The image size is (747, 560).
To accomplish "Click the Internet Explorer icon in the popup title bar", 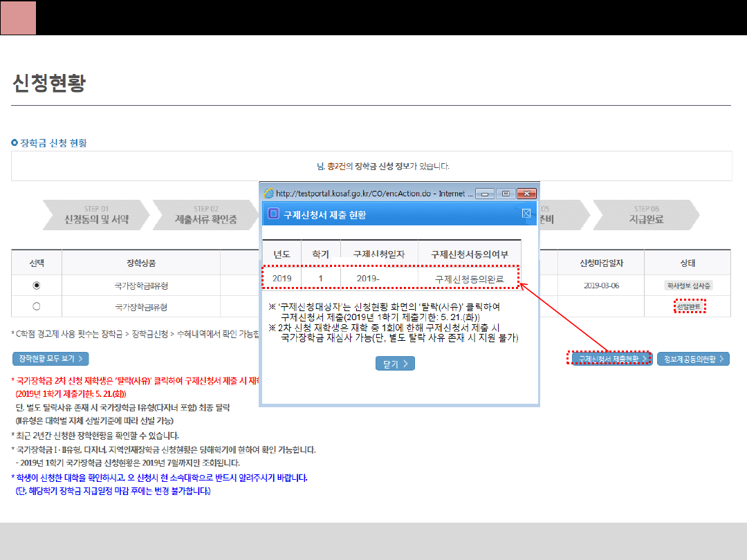I will coord(268,194).
